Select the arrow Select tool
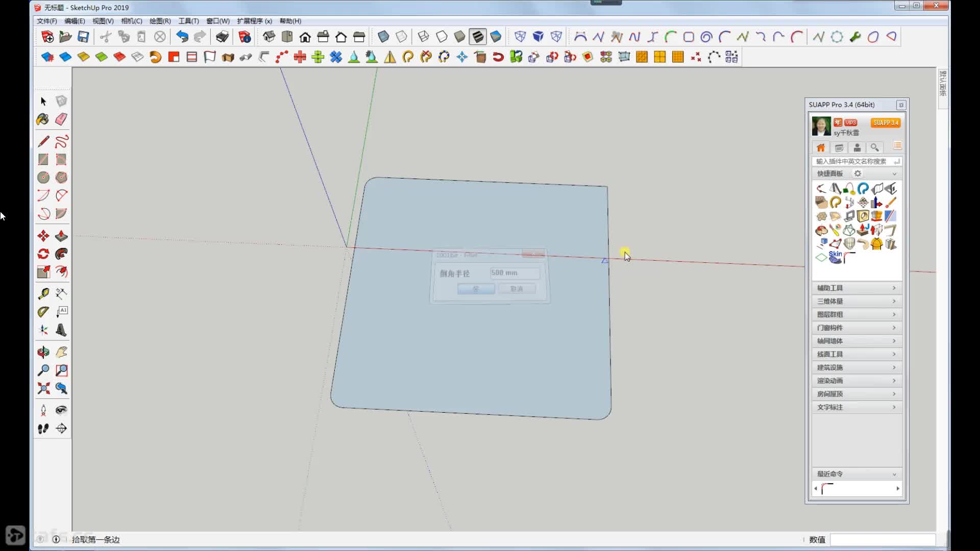 [43, 101]
